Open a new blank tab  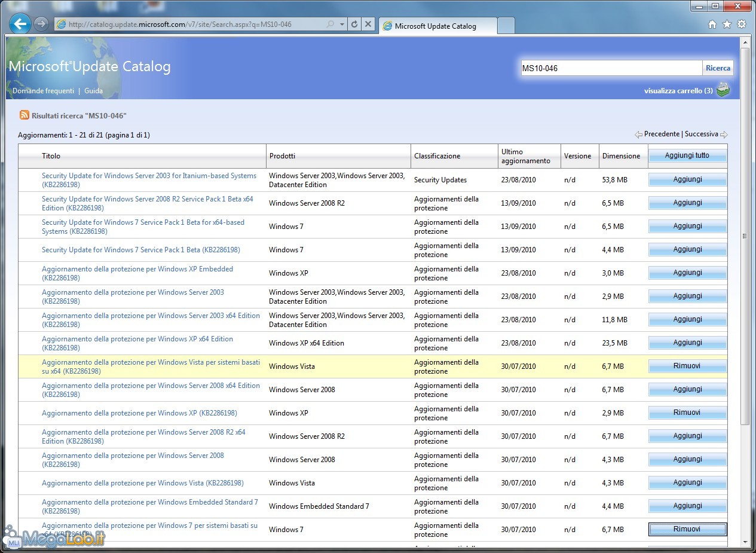pos(506,26)
